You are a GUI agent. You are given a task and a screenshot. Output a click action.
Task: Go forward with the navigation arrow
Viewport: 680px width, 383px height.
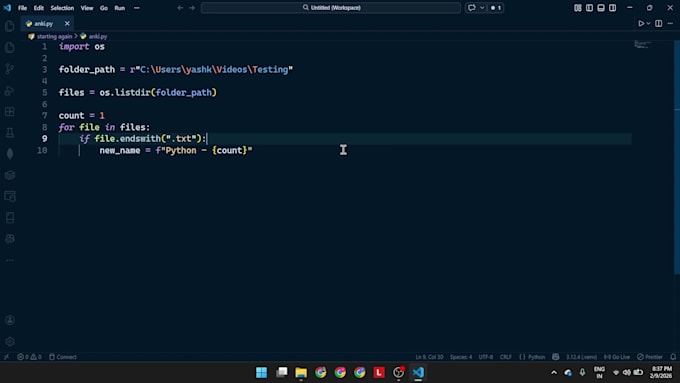pyautogui.click(x=192, y=8)
